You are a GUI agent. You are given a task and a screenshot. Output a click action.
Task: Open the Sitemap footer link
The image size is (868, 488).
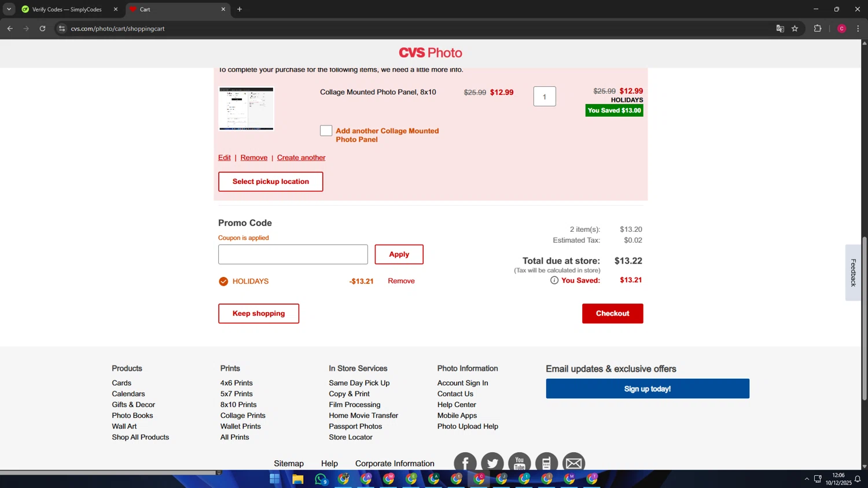[x=289, y=464]
